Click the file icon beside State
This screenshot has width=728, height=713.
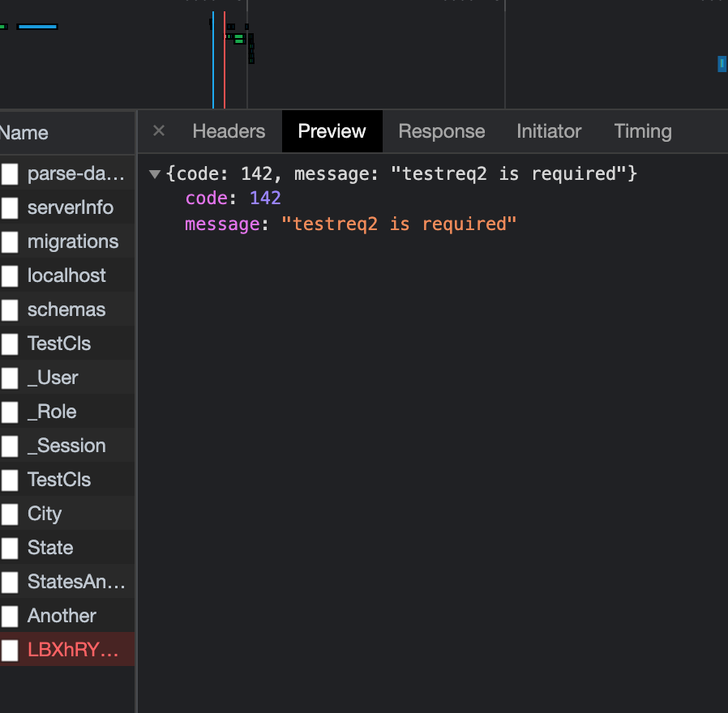pyautogui.click(x=10, y=549)
